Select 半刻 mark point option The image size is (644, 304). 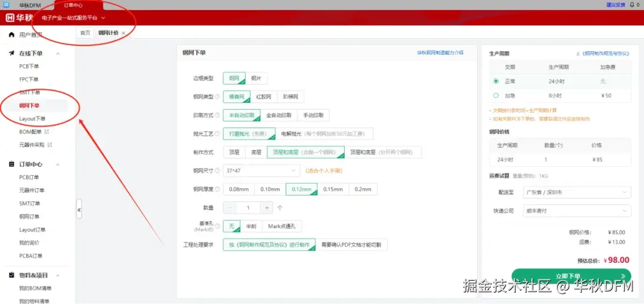point(252,226)
